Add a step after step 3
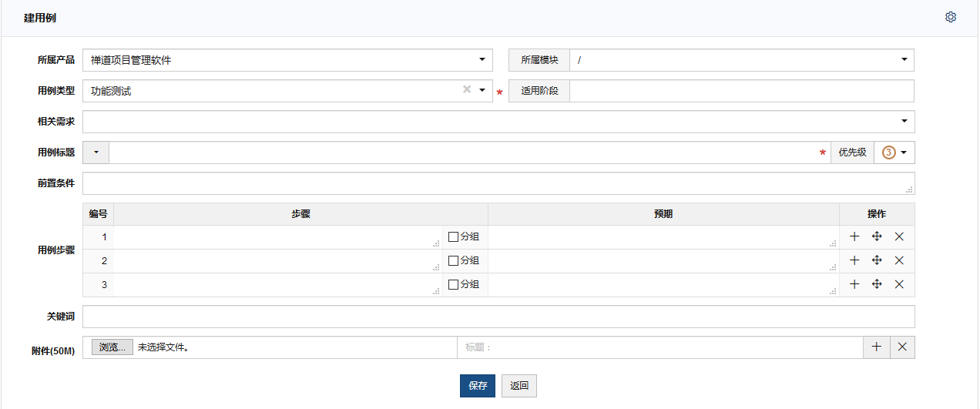 pyautogui.click(x=854, y=285)
